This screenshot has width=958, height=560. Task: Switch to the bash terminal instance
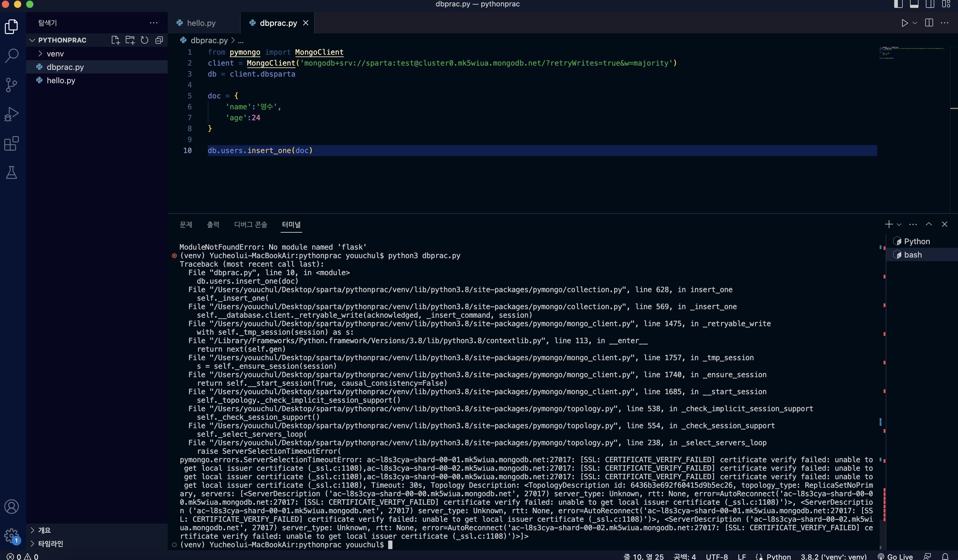click(x=922, y=255)
